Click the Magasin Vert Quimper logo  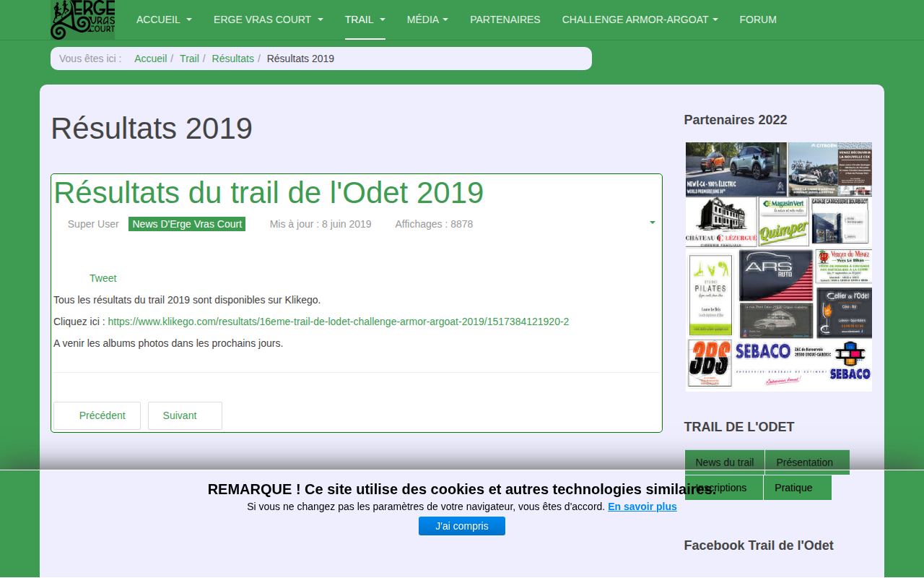tap(784, 223)
